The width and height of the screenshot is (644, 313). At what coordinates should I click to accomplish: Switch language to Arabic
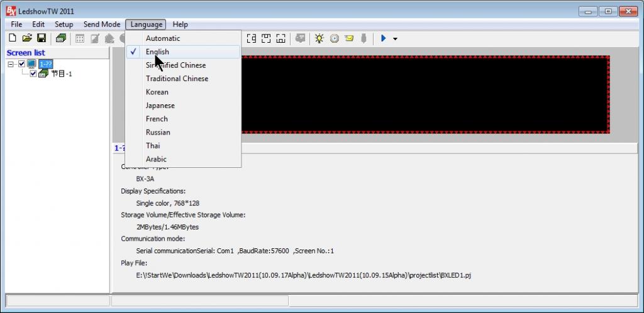pyautogui.click(x=183, y=159)
